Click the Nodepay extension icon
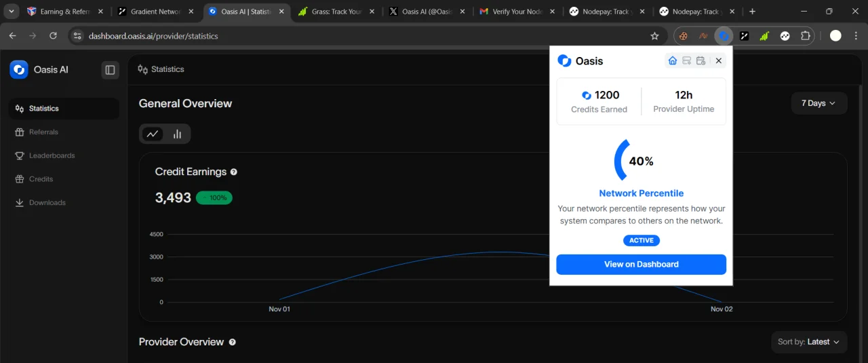This screenshot has width=868, height=363. (785, 36)
